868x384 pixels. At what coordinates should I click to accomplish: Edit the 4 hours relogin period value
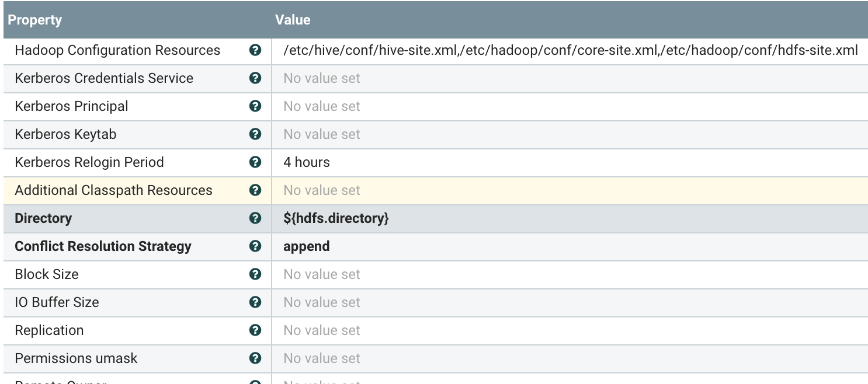pyautogui.click(x=307, y=162)
